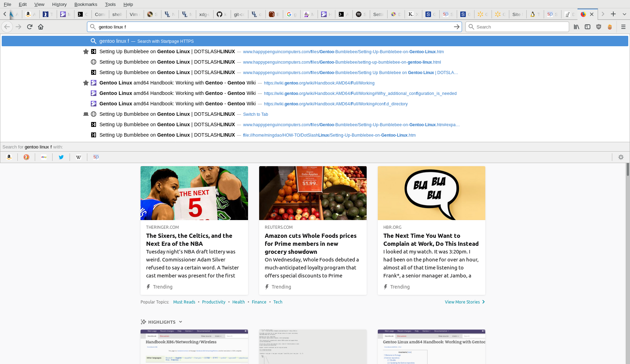Open the Handbook:AMD64/Full/Working bookmarked suggestion
The height and width of the screenshot is (364, 630).
point(315,83)
